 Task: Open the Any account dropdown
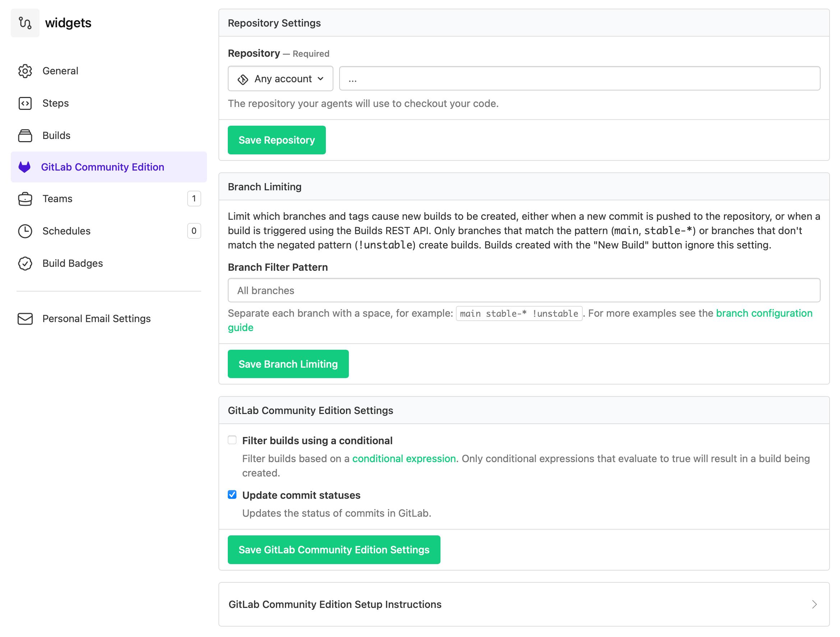pos(280,79)
